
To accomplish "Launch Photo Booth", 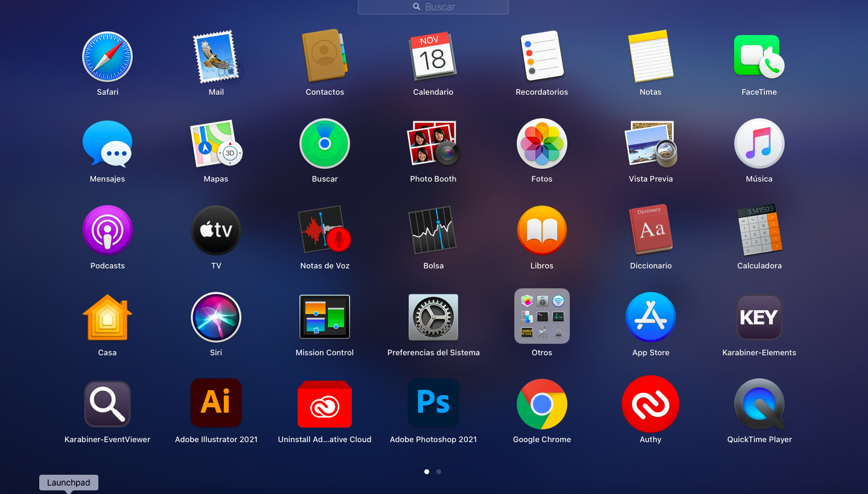I will point(433,144).
